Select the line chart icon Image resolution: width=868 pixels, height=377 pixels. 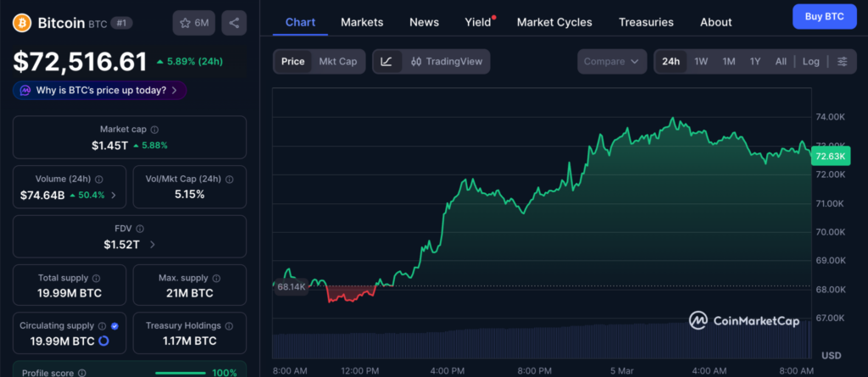[x=387, y=62]
